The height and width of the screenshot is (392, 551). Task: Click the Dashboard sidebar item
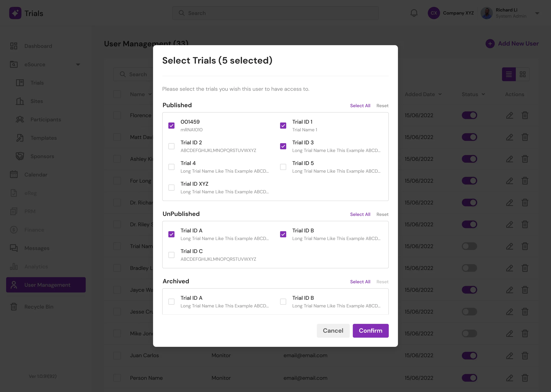click(x=46, y=46)
